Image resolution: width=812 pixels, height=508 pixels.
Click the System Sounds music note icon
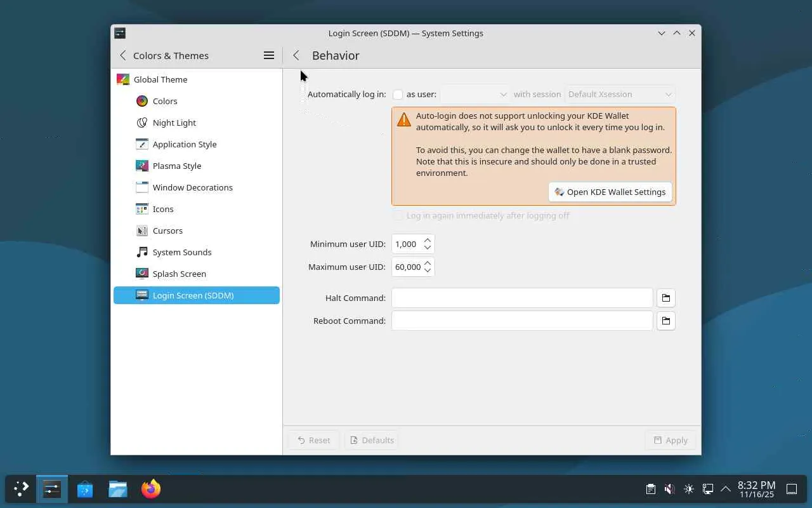pos(142,252)
